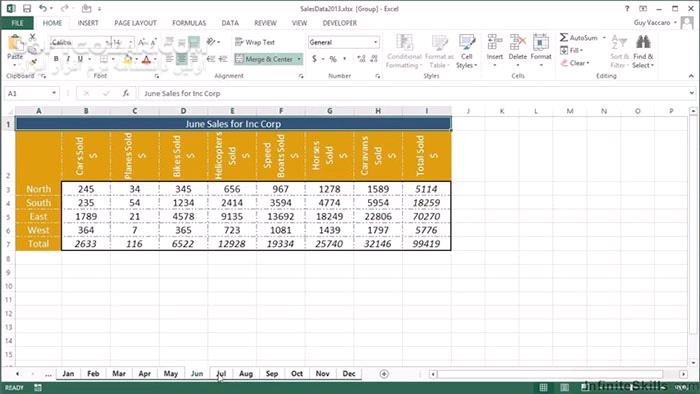This screenshot has height=394, width=700.
Task: Click the Insert Function fx icon
Action: [x=126, y=93]
